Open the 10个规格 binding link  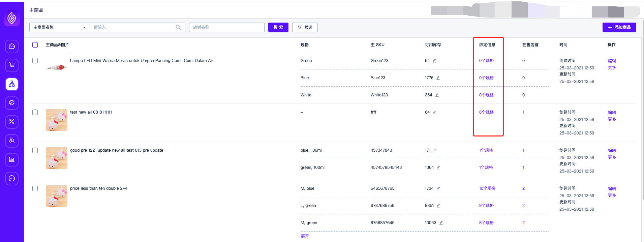click(x=487, y=188)
